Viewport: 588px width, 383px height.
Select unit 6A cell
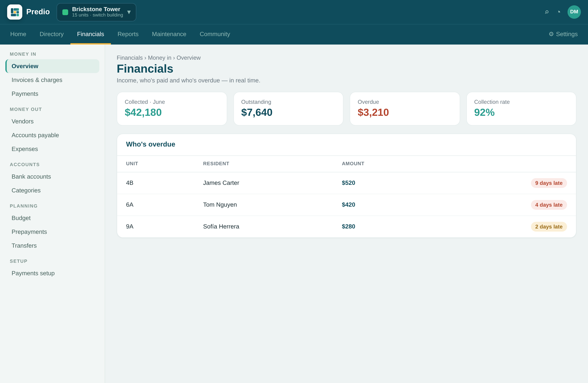(130, 205)
